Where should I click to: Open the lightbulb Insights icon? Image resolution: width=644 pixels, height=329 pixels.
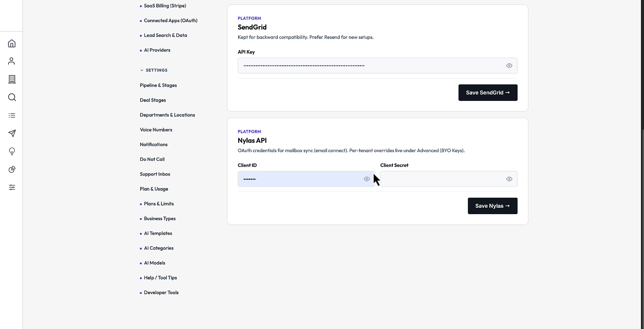(x=12, y=151)
